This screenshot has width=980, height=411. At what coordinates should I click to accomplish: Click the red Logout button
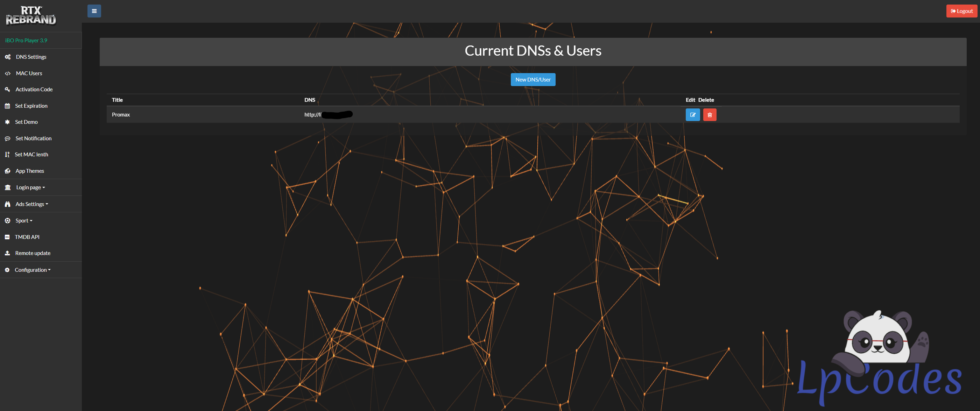[x=961, y=11]
